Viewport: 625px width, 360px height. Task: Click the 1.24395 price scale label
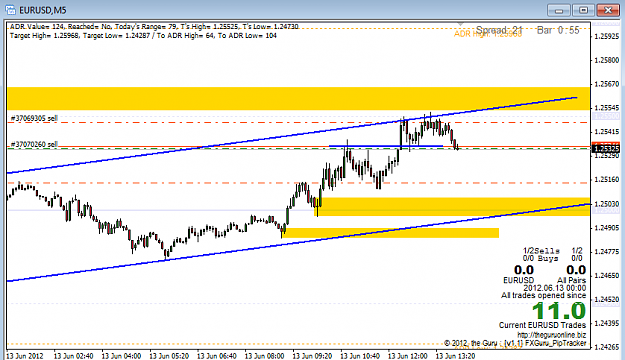click(606, 323)
